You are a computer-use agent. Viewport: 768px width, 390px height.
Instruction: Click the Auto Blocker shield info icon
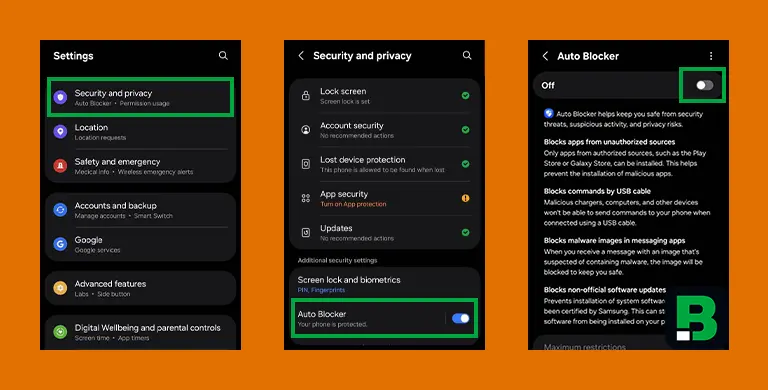pos(549,114)
